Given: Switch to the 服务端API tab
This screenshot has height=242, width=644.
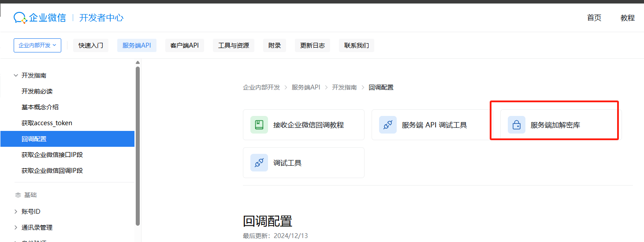Looking at the screenshot, I should (137, 45).
